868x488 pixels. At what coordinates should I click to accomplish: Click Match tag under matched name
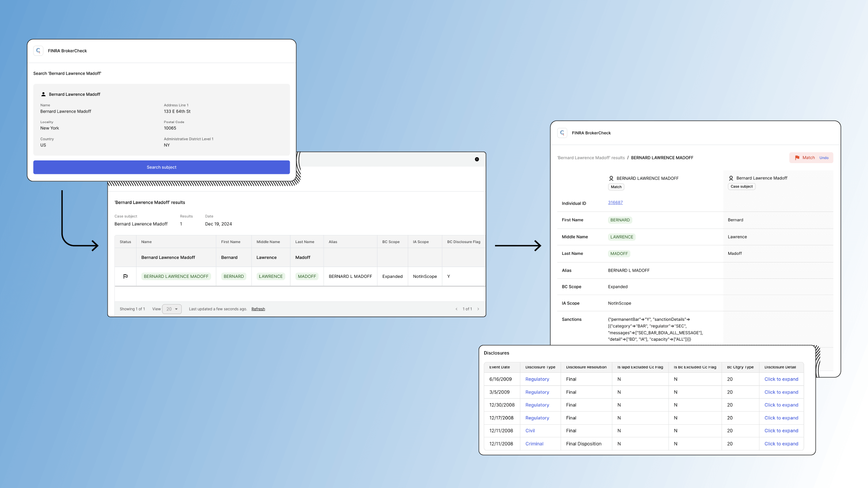click(616, 187)
